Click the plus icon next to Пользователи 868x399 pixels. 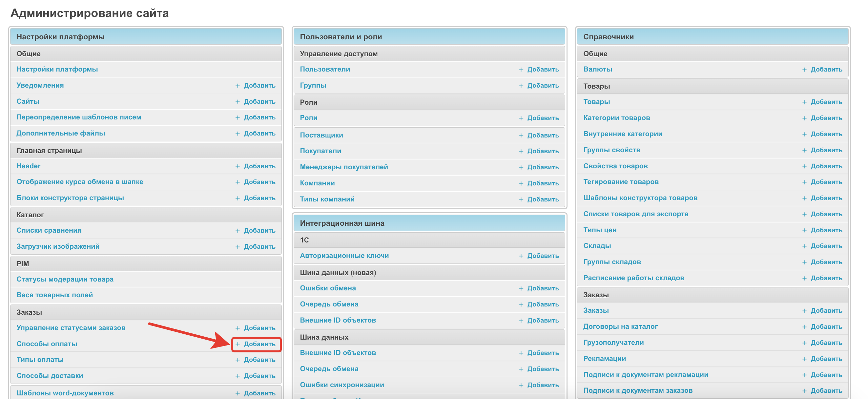[521, 70]
